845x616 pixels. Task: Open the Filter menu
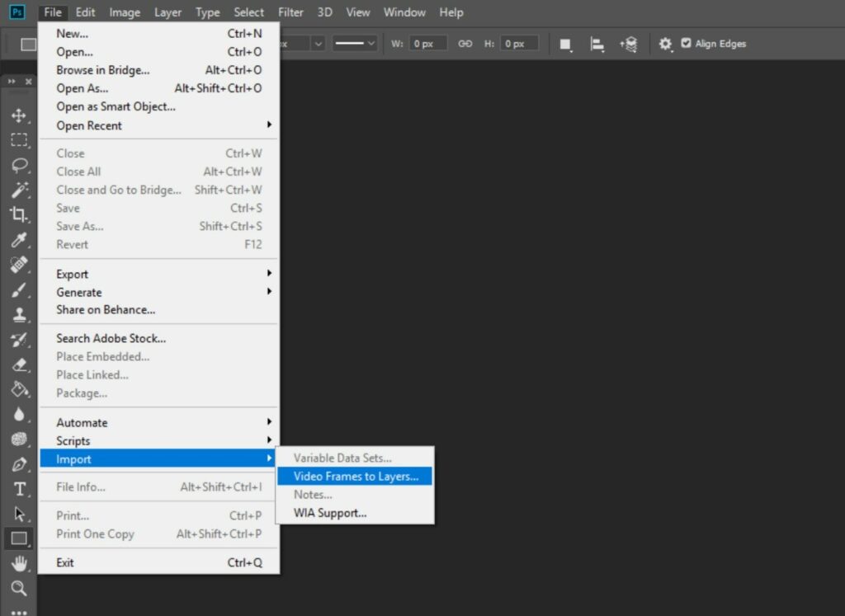[x=290, y=12]
